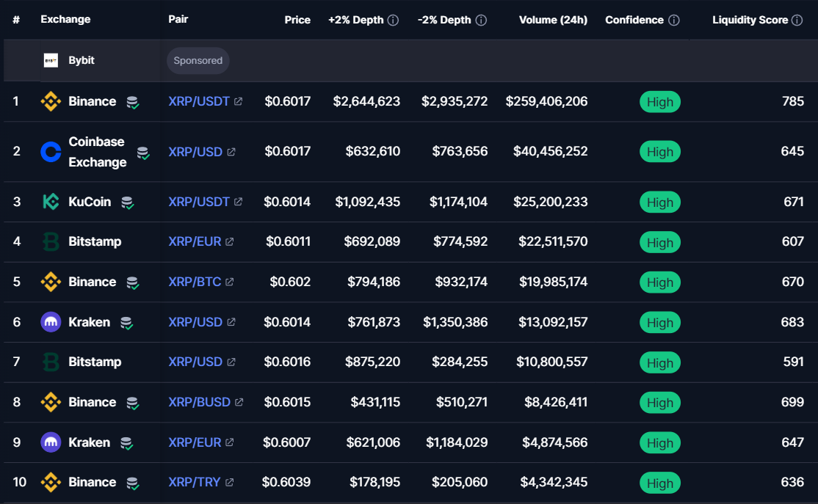Viewport: 818px width, 504px height.
Task: Click the Binance logo in the XRP/BUSD row
Action: click(51, 402)
